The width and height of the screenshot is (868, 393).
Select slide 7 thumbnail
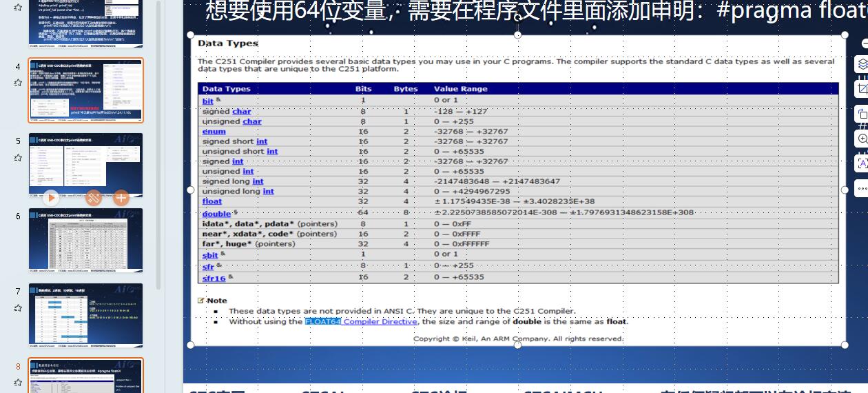[86, 316]
